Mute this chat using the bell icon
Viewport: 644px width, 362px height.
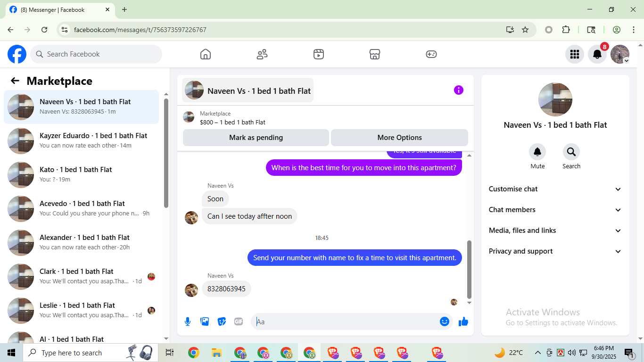point(537,152)
